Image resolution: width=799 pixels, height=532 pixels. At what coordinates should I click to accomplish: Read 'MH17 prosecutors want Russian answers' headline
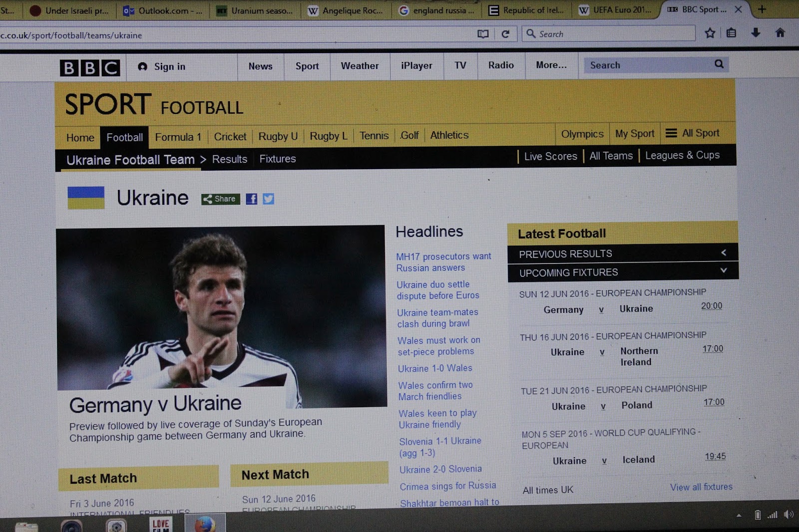point(444,262)
